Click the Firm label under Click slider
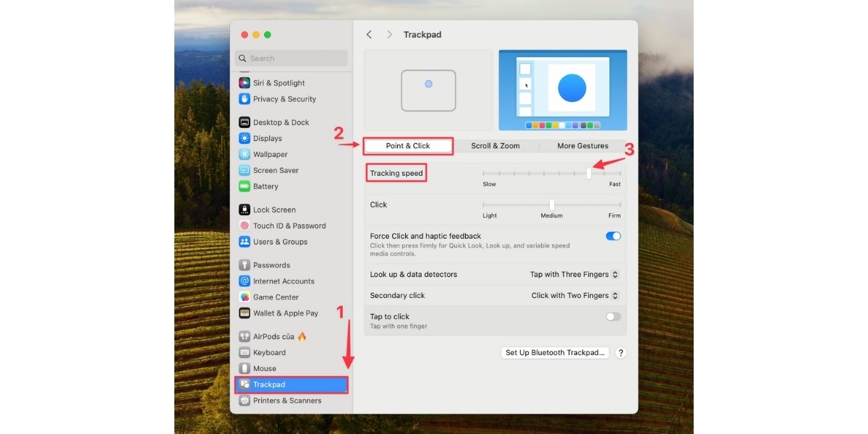Image resolution: width=868 pixels, height=434 pixels. 614,216
